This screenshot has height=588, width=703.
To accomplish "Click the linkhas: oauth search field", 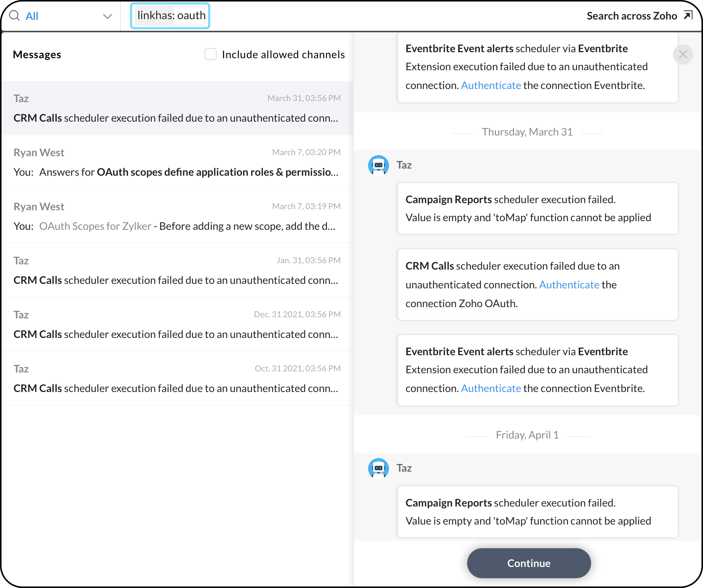I will 170,16.
